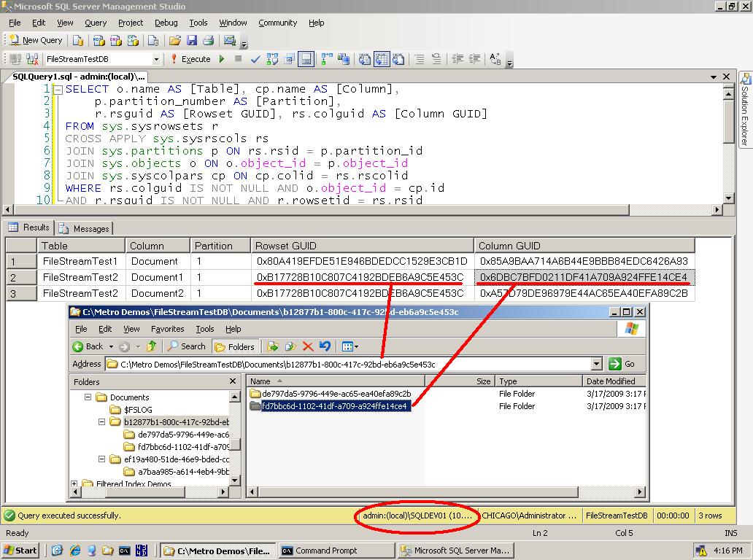Screen dimensions: 753x560
Task: Click the Connect icon in the SQL editor toolbar
Action: [15, 59]
